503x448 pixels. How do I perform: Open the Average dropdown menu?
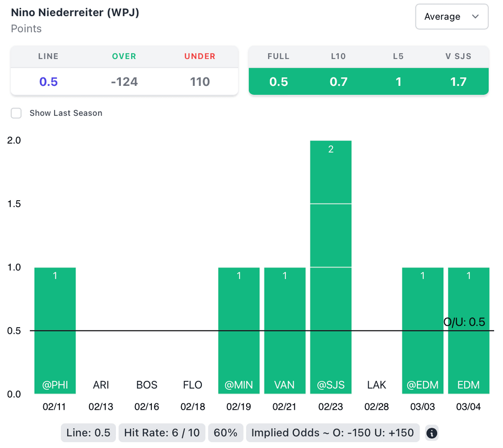click(452, 17)
